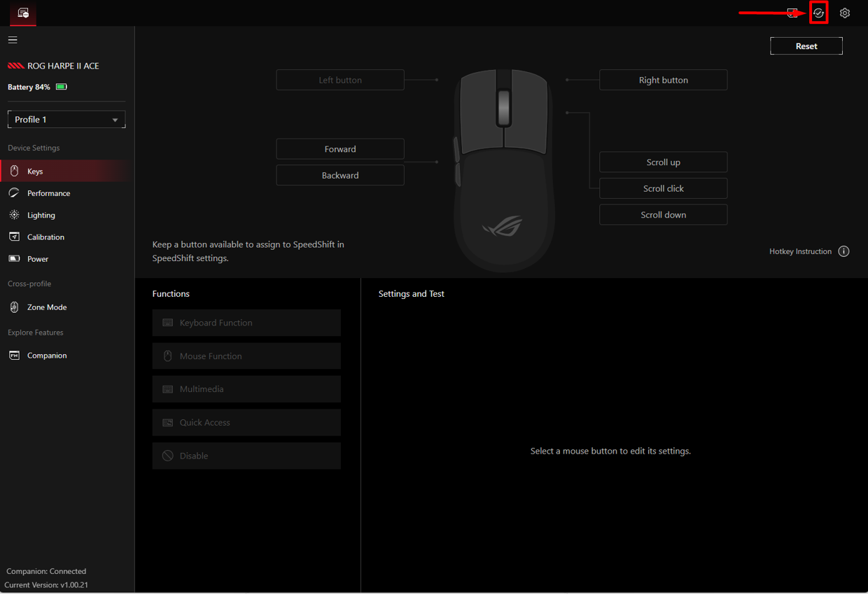The height and width of the screenshot is (595, 868).
Task: Click the Lighting sun icon
Action: pos(14,215)
